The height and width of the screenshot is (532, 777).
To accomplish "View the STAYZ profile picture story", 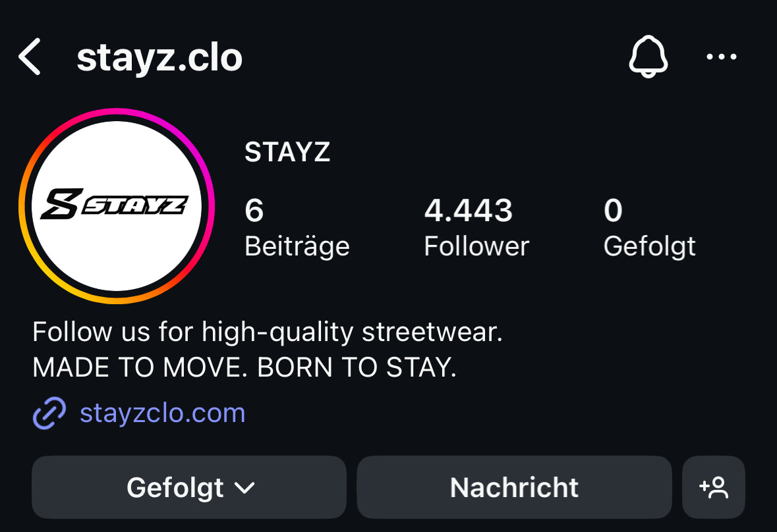I will 117,206.
